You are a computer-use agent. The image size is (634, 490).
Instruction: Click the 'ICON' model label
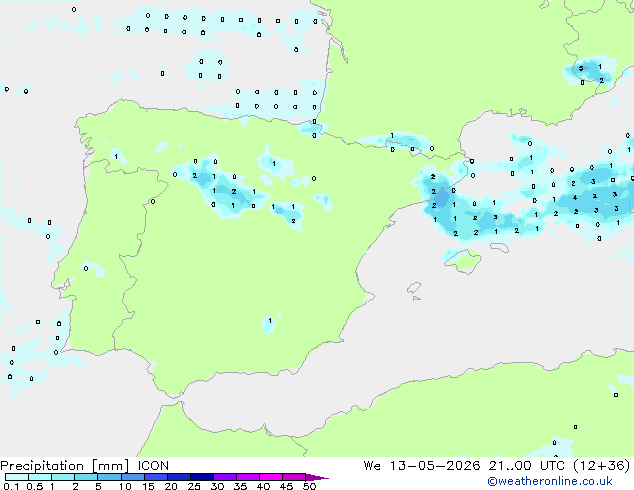[153, 466]
